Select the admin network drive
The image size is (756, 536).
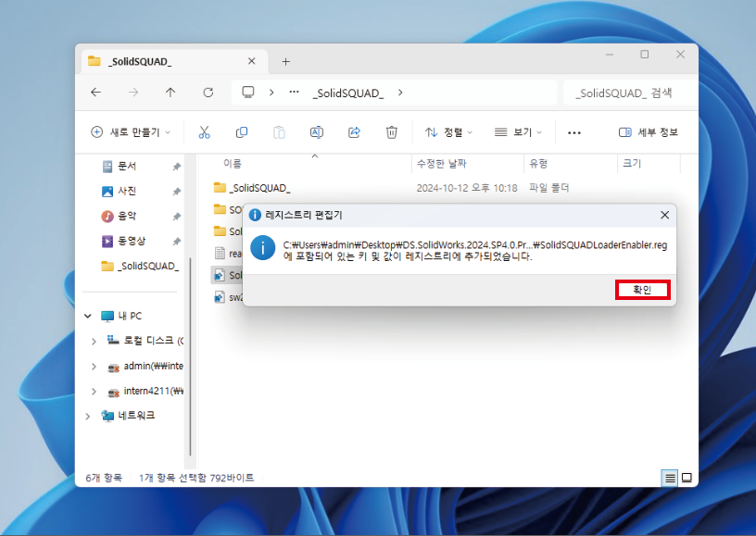coord(145,366)
